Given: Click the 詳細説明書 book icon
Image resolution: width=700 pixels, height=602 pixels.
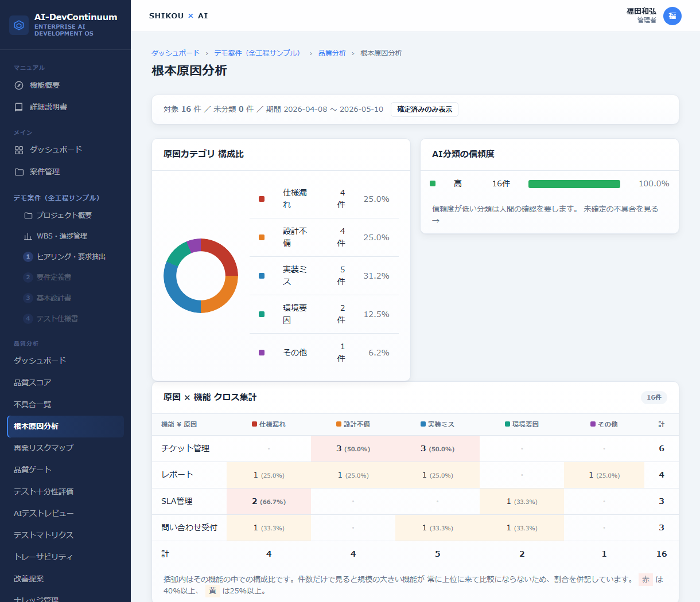Looking at the screenshot, I should (x=19, y=107).
